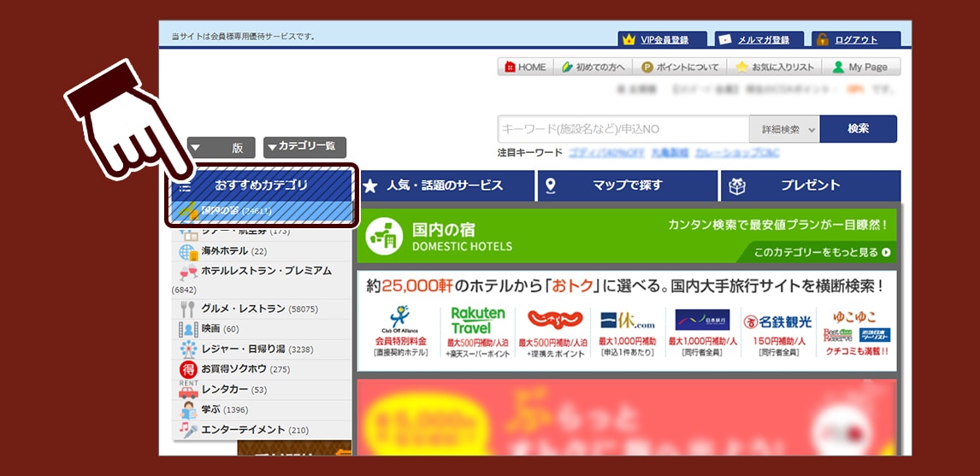This screenshot has height=476, width=980.
Task: Open the プレゼント tab
Action: [810, 185]
